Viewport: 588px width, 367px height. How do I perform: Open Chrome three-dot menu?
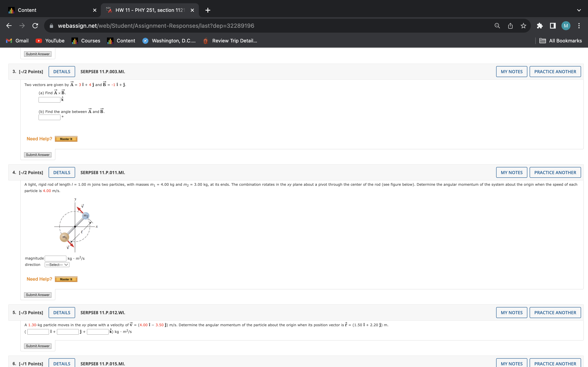tap(579, 26)
